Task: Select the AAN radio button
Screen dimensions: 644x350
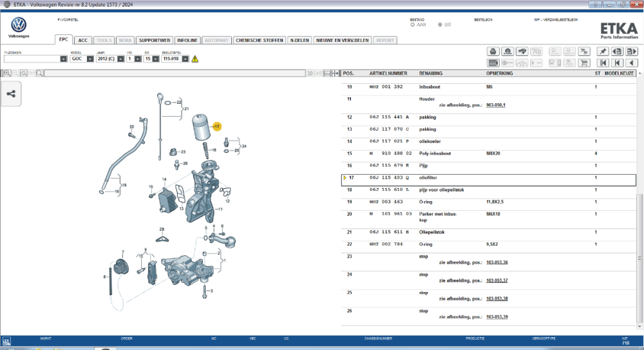Action: tap(412, 24)
